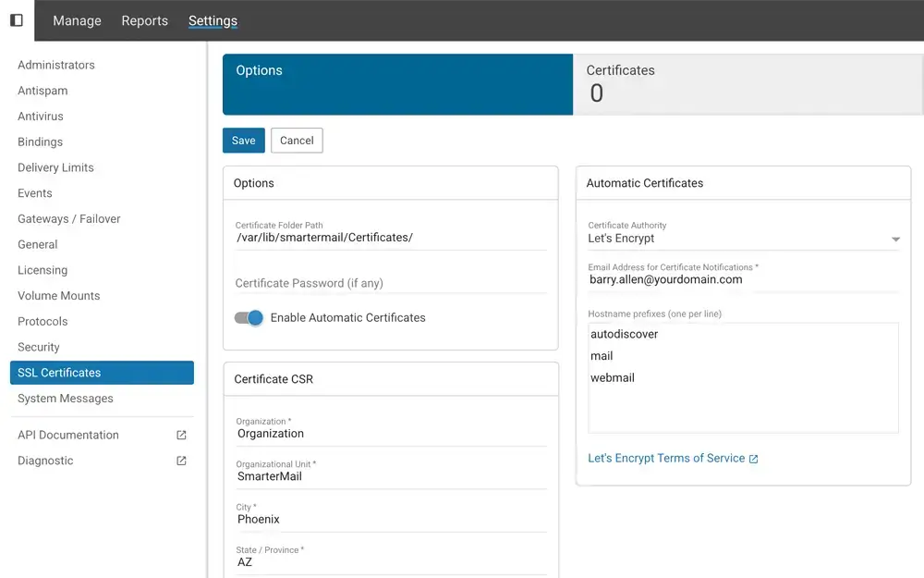Disable the Enable Automatic Certificates toggle
924x578 pixels.
(x=248, y=317)
